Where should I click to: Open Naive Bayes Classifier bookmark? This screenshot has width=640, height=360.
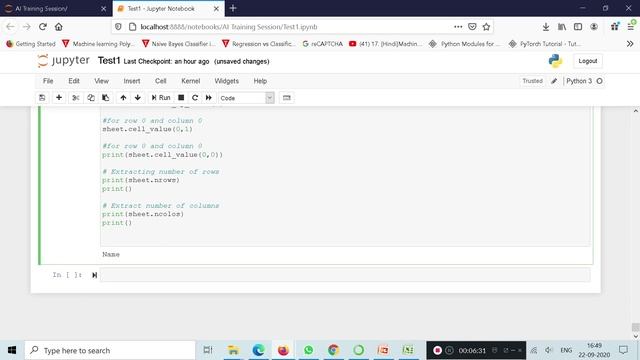(179, 44)
